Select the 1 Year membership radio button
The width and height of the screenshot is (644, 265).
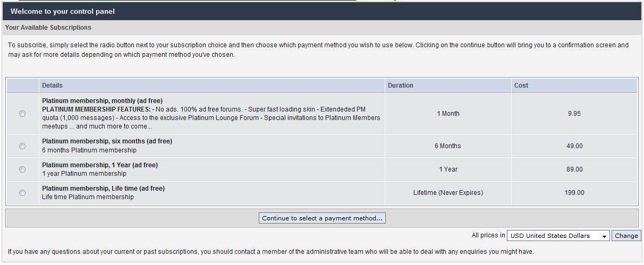22,169
